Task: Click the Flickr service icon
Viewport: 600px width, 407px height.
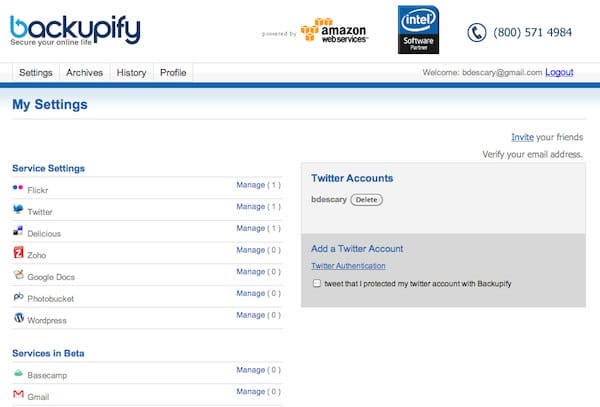Action: [x=18, y=188]
